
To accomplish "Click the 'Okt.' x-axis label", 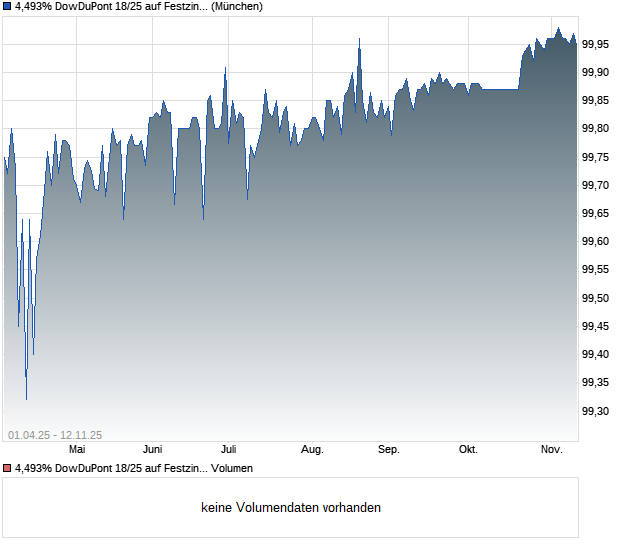I will tap(468, 450).
